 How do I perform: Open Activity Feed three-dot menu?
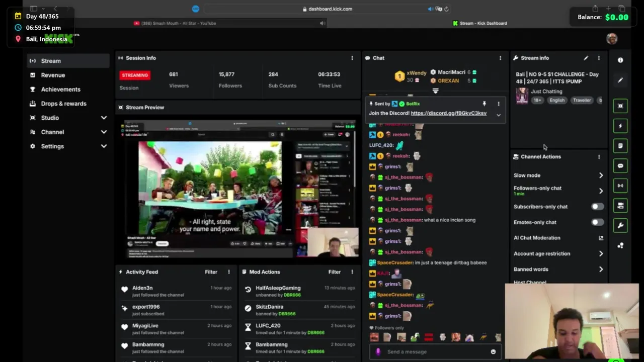229,272
